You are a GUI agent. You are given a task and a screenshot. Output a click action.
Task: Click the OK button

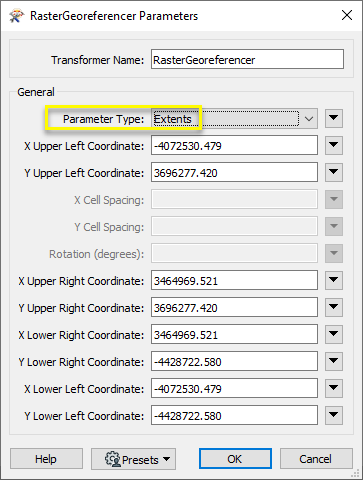pos(235,459)
